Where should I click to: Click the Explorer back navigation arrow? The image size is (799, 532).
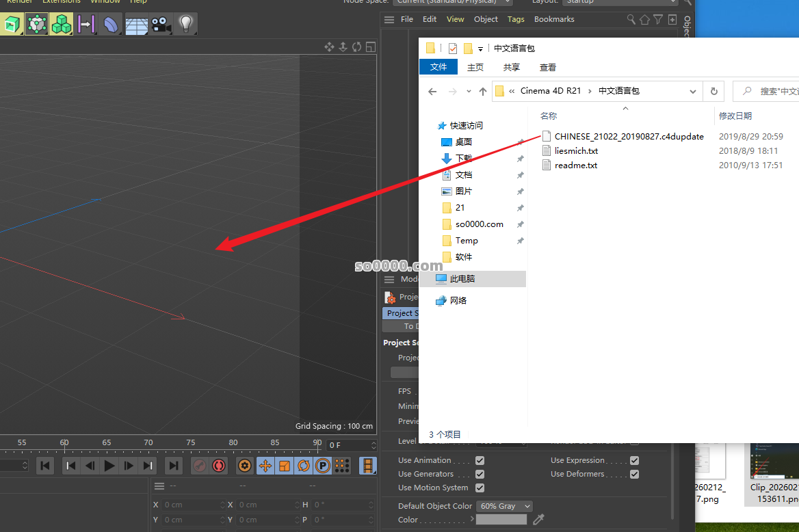(432, 90)
